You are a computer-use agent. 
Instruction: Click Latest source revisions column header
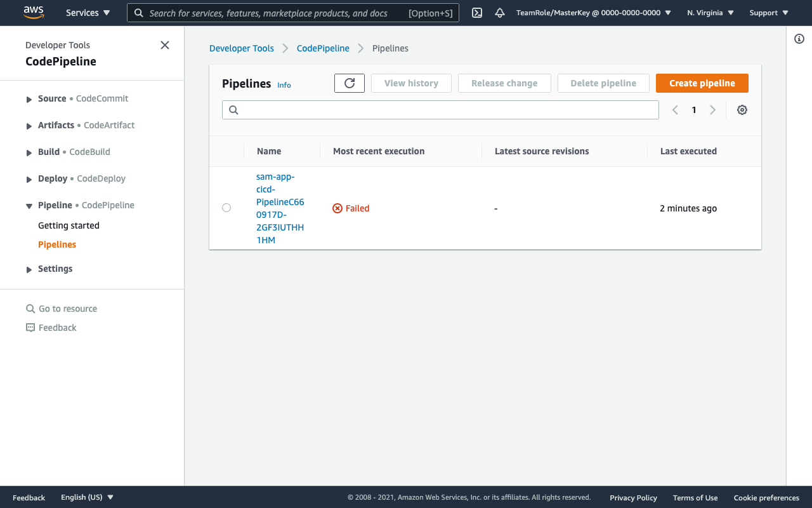point(542,151)
